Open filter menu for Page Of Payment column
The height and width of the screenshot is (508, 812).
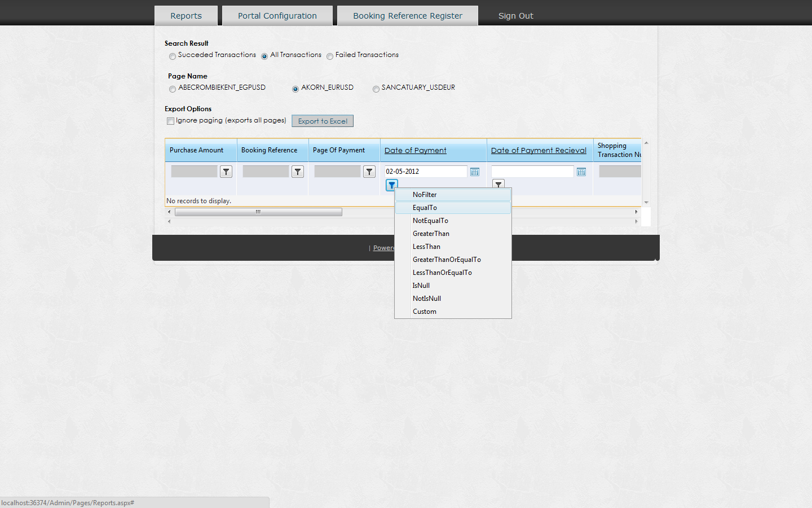point(369,172)
